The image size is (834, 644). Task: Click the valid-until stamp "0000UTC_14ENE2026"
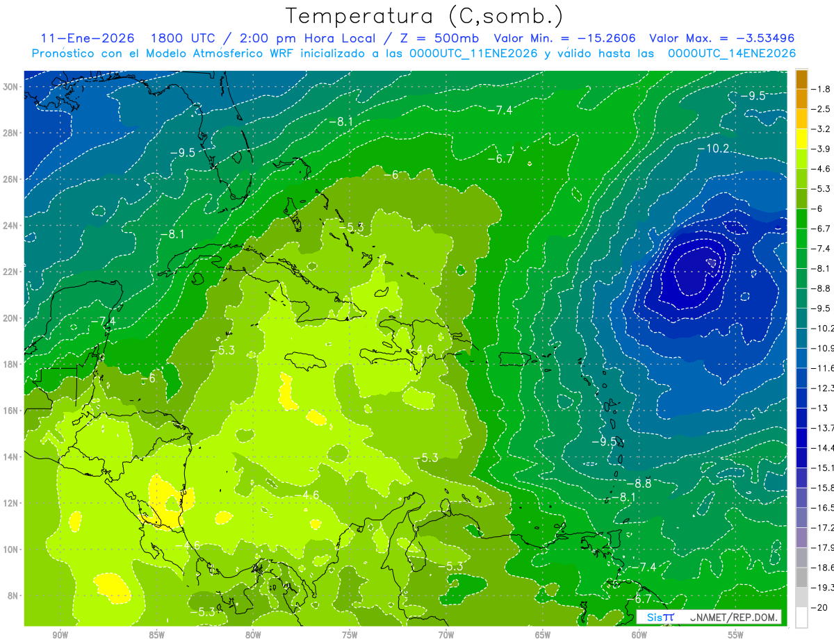[731, 53]
